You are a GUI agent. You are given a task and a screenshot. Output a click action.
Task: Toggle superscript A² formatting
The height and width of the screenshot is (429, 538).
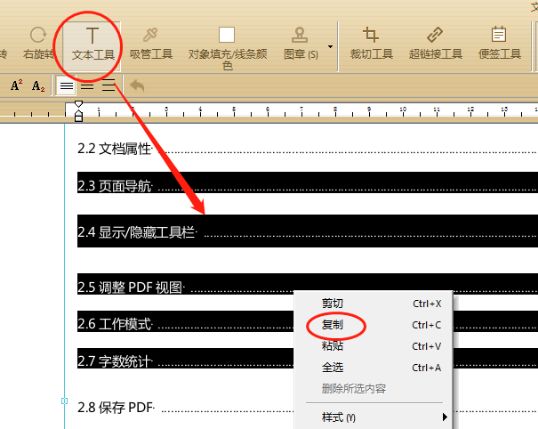(x=16, y=85)
